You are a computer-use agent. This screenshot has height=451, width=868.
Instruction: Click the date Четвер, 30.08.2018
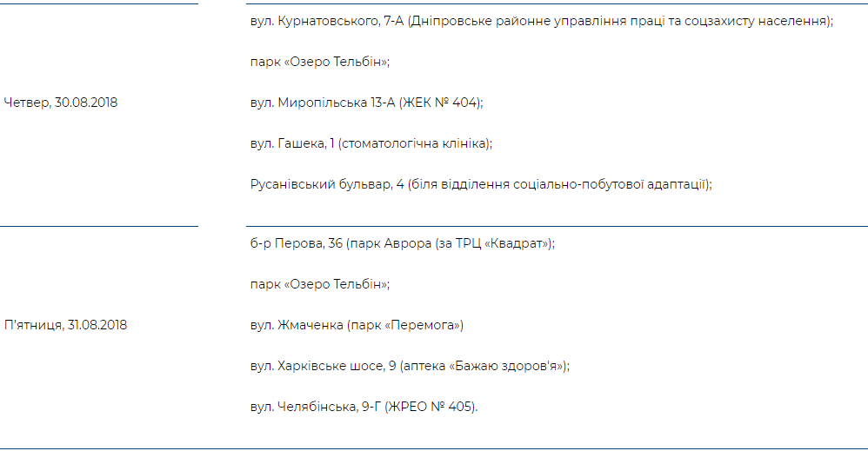(61, 103)
